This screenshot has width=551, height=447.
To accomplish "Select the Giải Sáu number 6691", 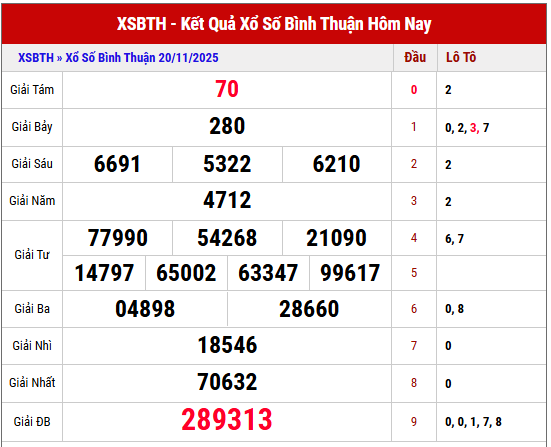I will [x=117, y=164].
